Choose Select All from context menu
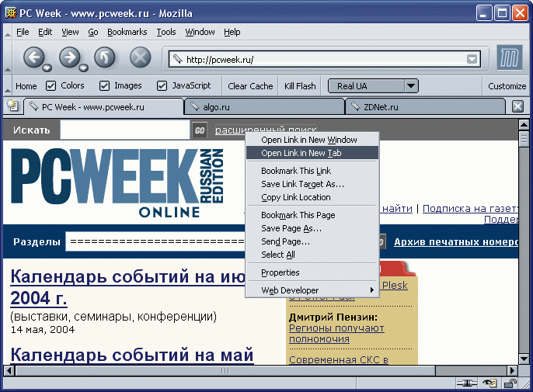Image resolution: width=533 pixels, height=392 pixels. click(312, 255)
